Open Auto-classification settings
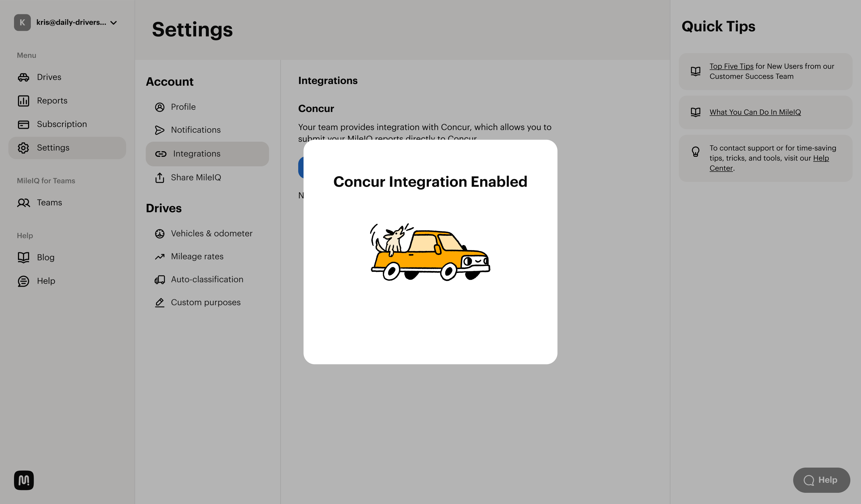This screenshot has width=861, height=504. tap(207, 279)
